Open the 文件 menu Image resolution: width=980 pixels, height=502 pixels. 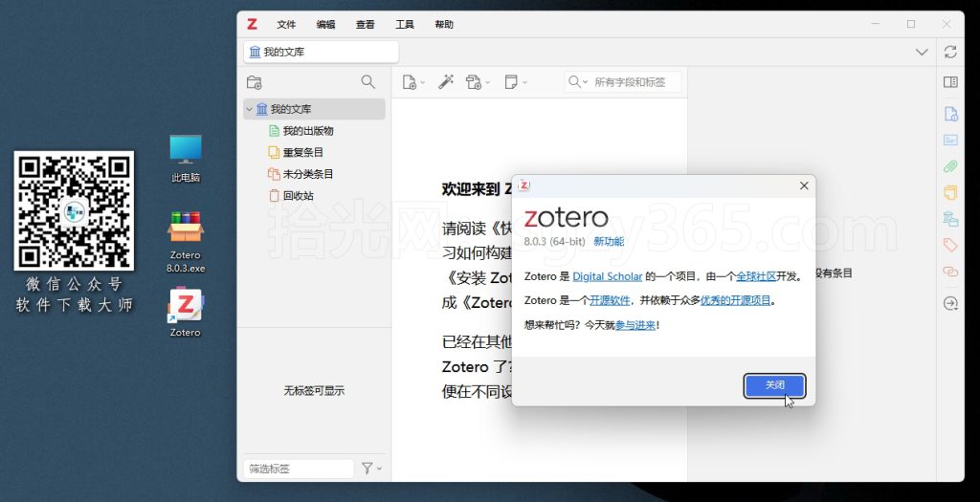point(286,24)
